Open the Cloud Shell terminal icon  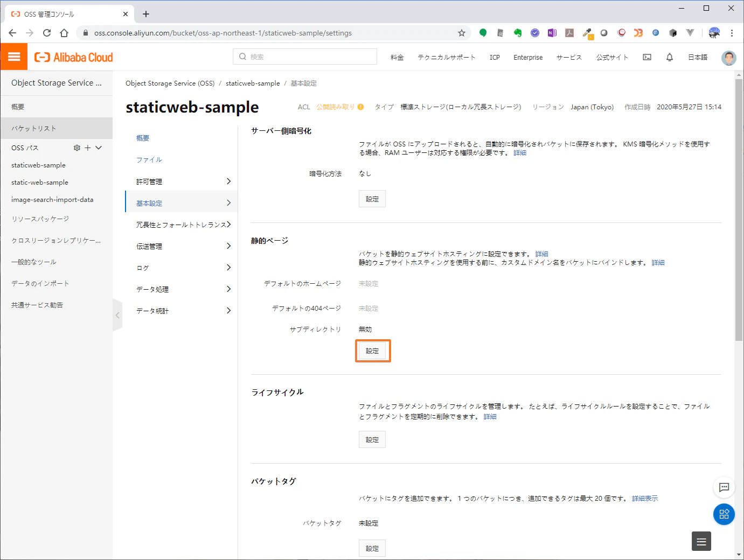647,57
